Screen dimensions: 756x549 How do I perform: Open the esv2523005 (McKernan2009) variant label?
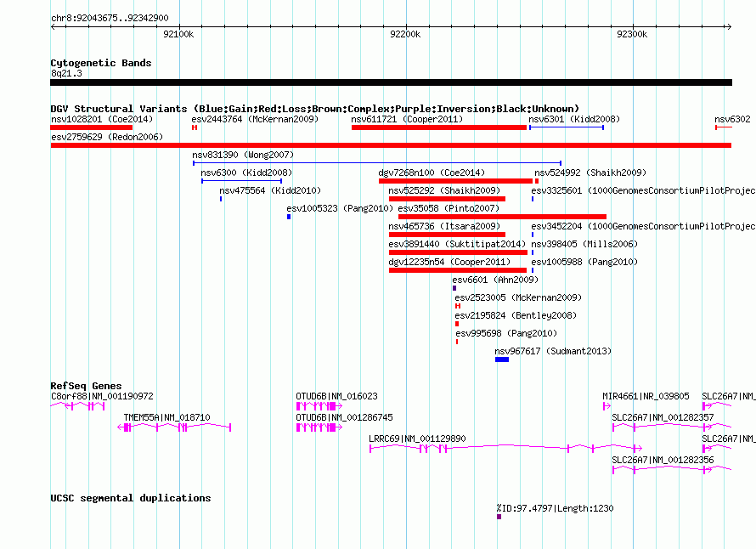[518, 297]
